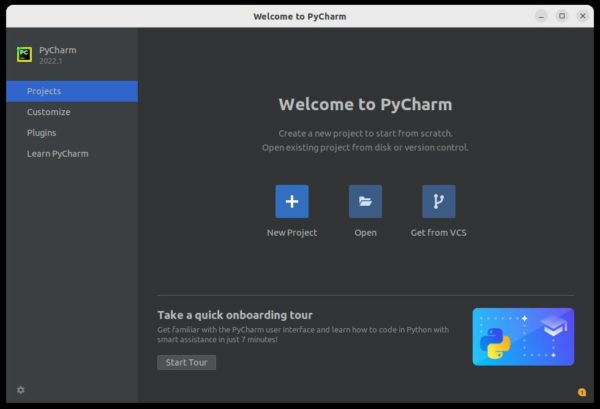This screenshot has height=409, width=600.
Task: Maximize the Welcome to PyCharm window
Action: [562, 16]
